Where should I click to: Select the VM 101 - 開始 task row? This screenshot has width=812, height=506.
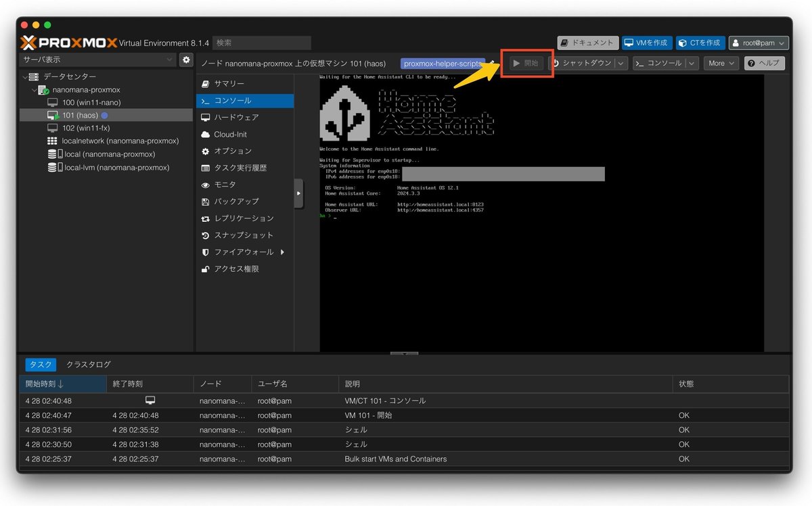(x=404, y=415)
